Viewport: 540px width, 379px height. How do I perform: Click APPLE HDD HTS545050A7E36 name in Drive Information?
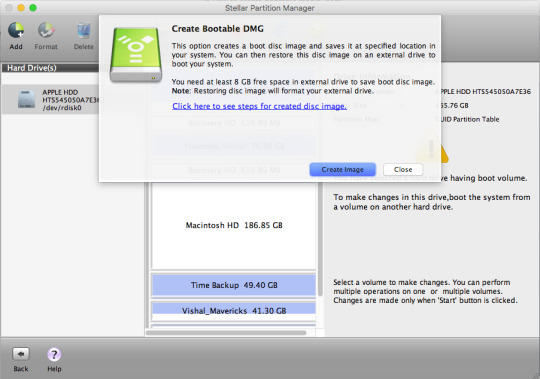(483, 92)
